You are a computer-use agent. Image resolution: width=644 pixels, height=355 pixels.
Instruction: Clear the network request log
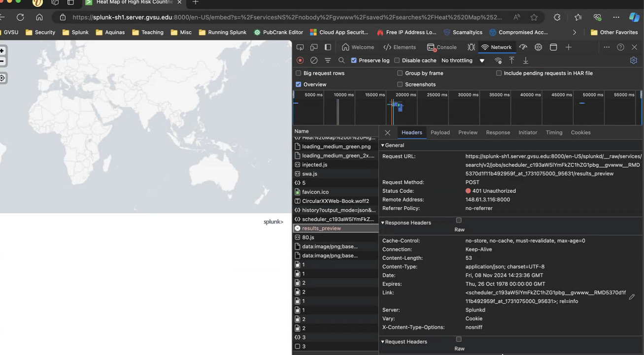tap(314, 60)
